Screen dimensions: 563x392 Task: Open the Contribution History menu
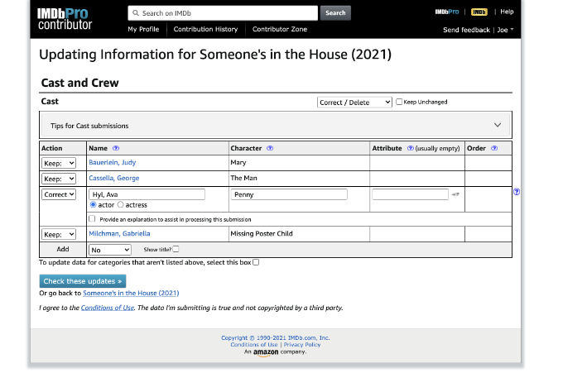[205, 29]
